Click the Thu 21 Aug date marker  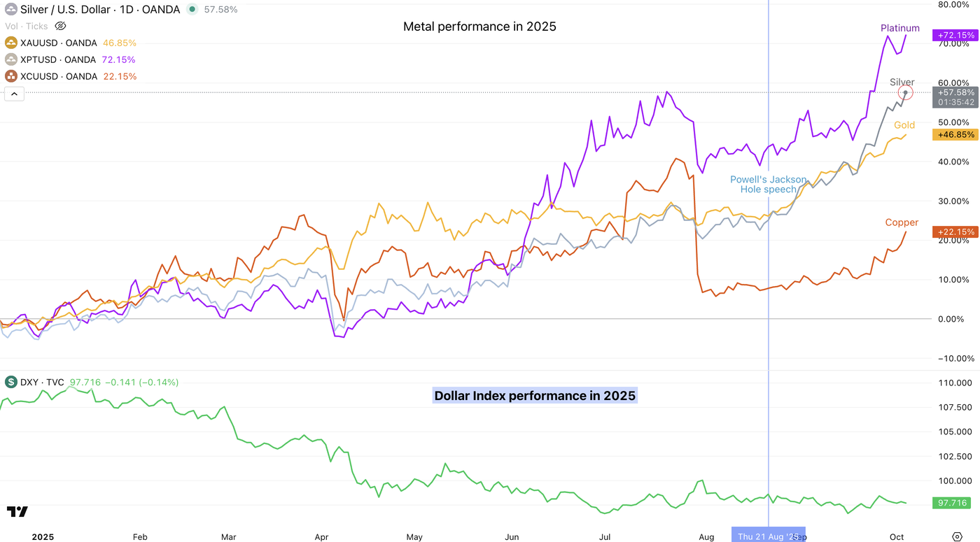tap(768, 536)
